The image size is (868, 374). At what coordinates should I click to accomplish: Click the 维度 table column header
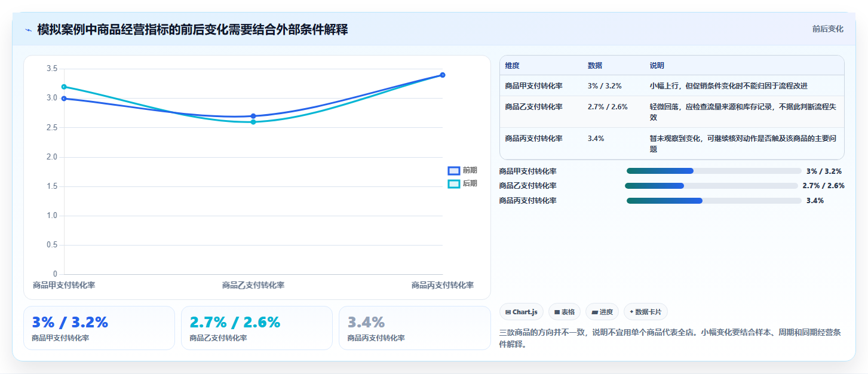tap(512, 66)
